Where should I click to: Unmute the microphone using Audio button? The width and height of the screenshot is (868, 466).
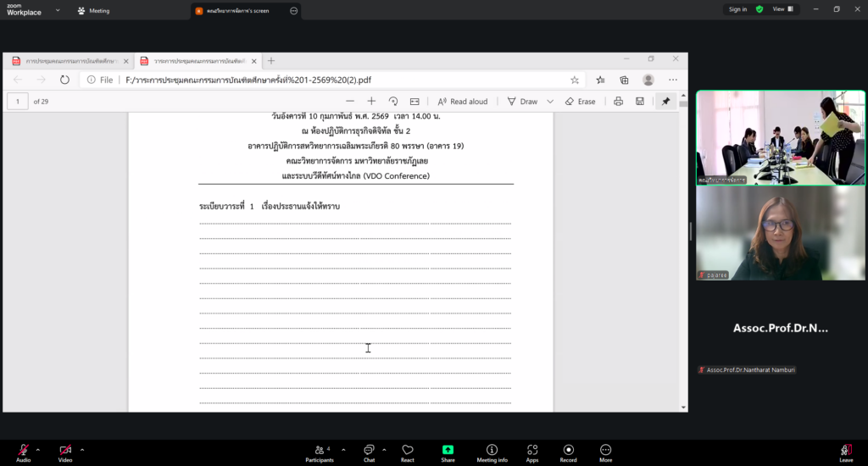tap(23, 450)
